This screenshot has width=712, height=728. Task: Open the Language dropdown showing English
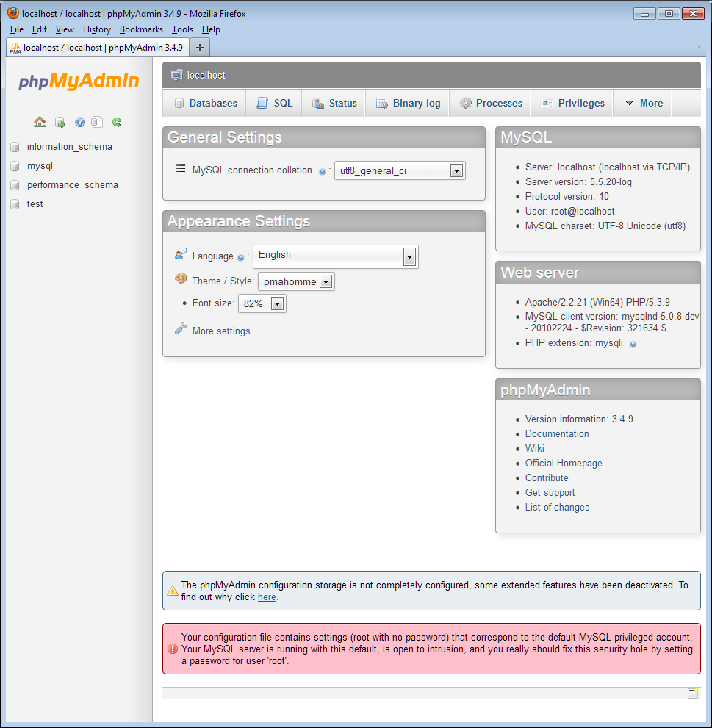click(x=335, y=256)
